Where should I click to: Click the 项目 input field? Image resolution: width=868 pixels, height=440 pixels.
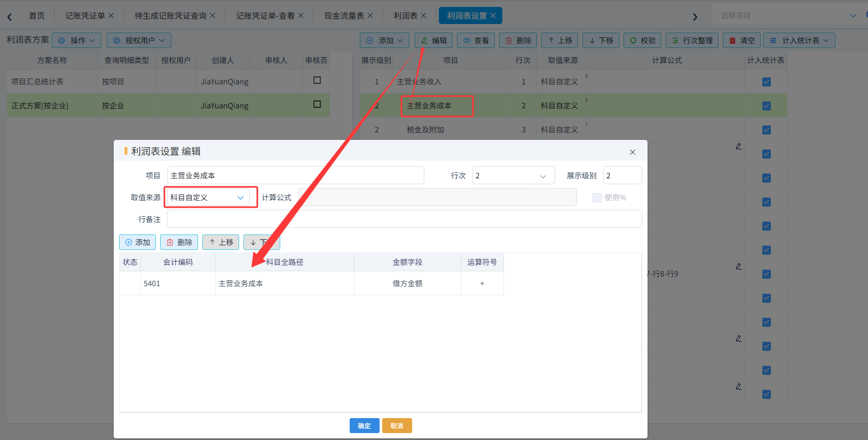(x=296, y=176)
